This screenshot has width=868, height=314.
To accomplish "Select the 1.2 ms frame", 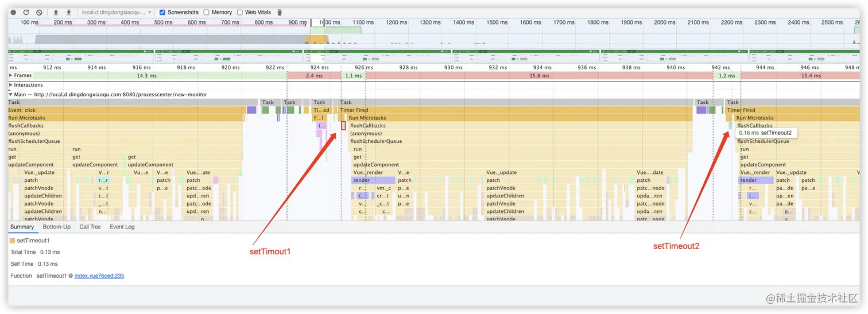I will coord(727,76).
